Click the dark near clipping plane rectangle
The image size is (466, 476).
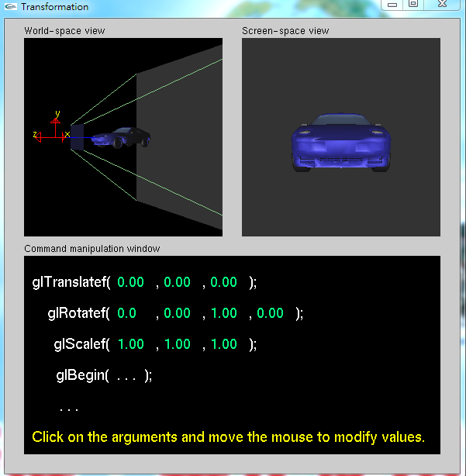pyautogui.click(x=77, y=137)
